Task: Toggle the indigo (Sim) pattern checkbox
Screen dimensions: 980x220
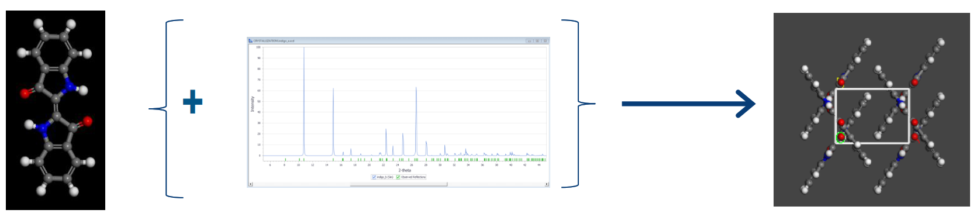Action: point(374,177)
